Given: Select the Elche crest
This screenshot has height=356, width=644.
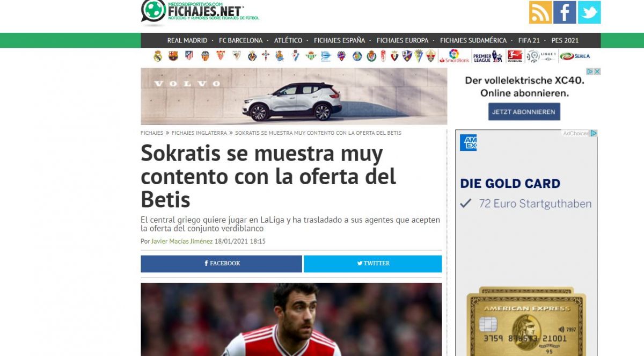Looking at the screenshot, I should tap(431, 56).
